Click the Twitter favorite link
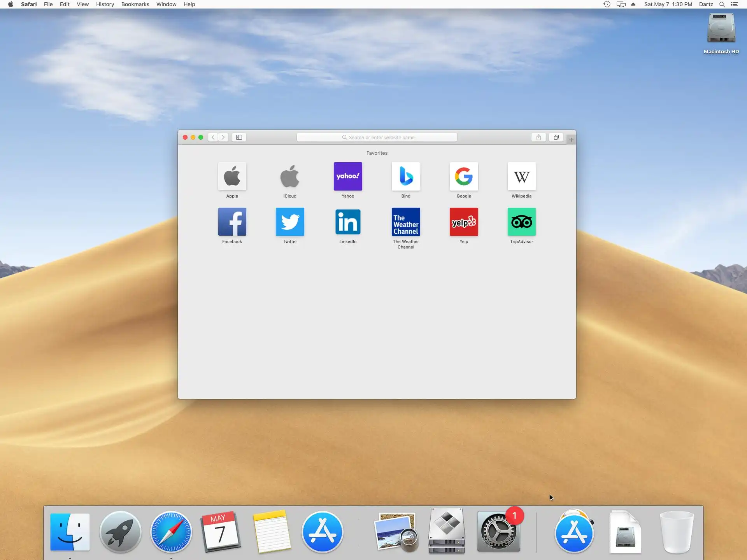Screen dimensions: 747x560 point(290,222)
